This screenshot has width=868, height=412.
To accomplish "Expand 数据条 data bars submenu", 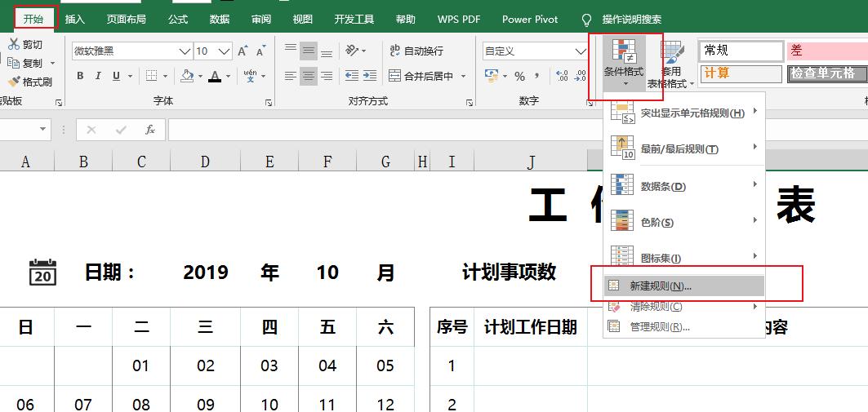I will point(684,186).
